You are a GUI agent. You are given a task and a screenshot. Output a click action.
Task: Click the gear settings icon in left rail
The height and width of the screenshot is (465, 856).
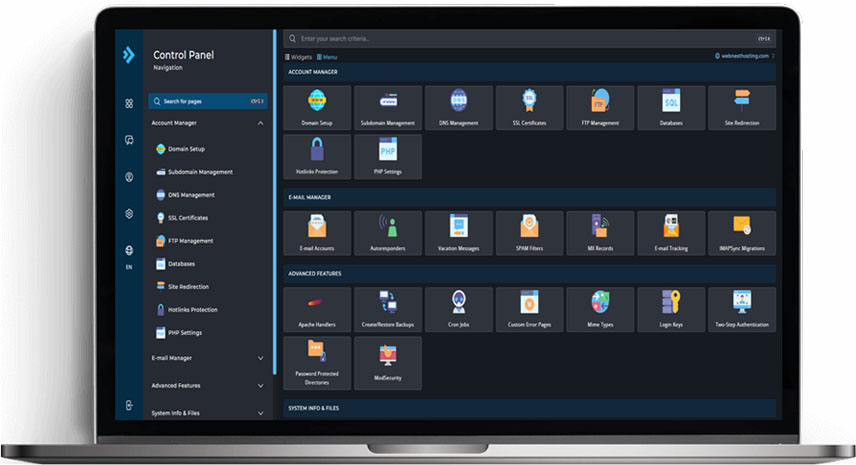tap(129, 214)
